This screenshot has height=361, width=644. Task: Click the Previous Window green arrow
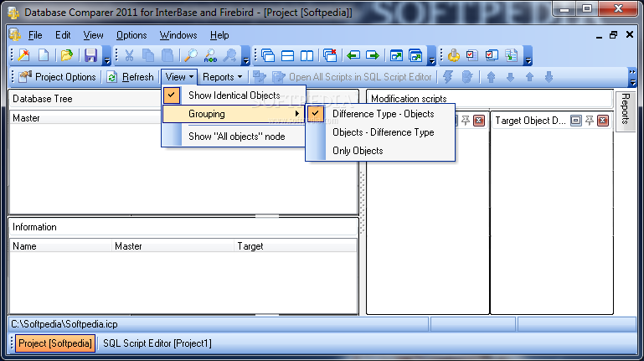tap(353, 55)
